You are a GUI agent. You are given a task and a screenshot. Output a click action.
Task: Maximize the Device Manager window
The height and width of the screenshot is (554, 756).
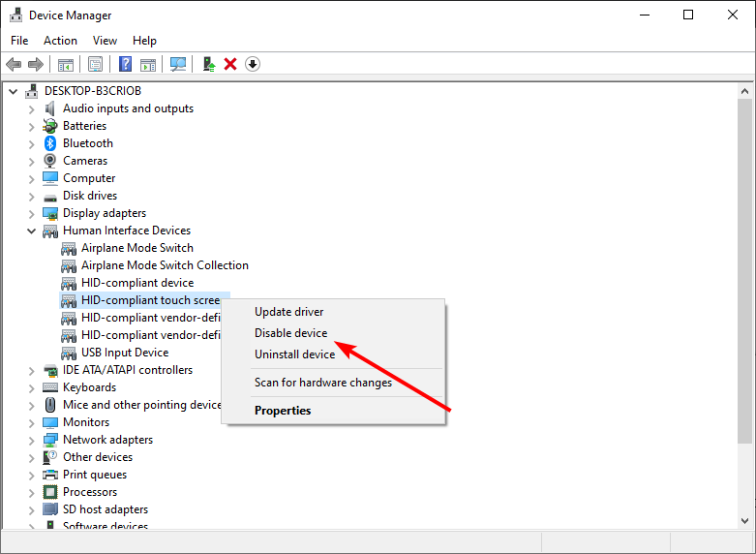click(x=688, y=15)
